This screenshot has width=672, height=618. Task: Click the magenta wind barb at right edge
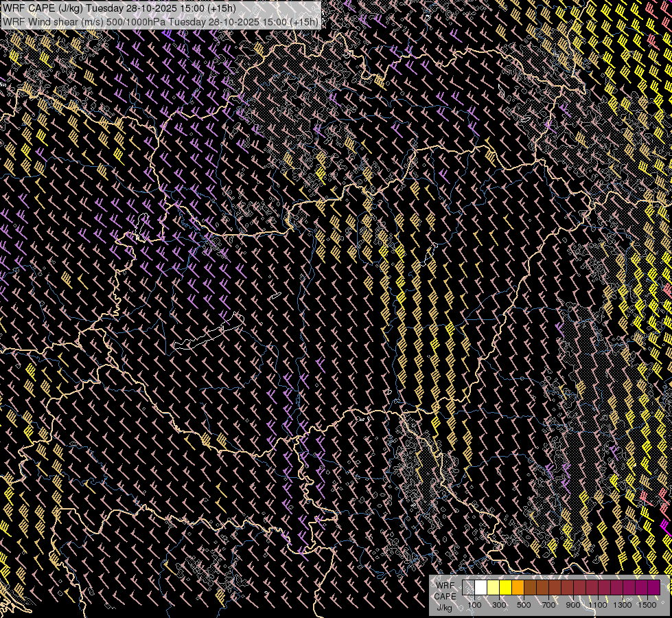[x=664, y=527]
